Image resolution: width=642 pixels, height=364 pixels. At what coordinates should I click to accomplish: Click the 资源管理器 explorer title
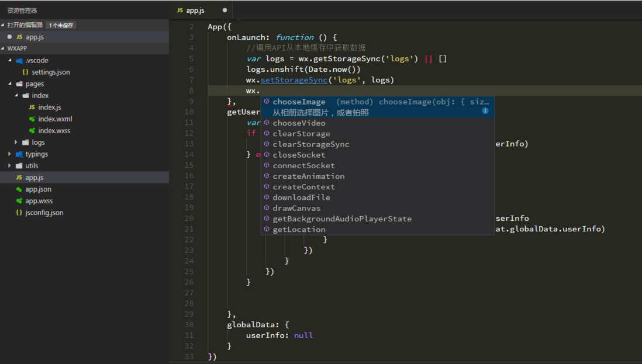[22, 11]
